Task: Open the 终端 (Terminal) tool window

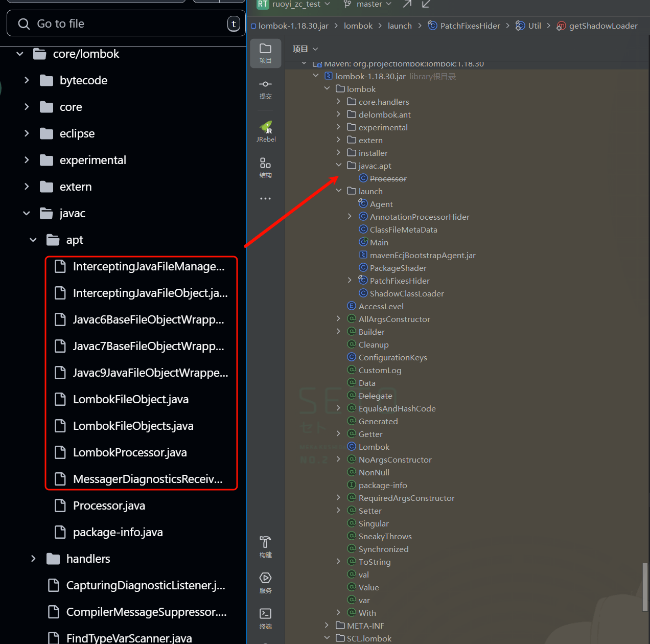Action: point(266,618)
